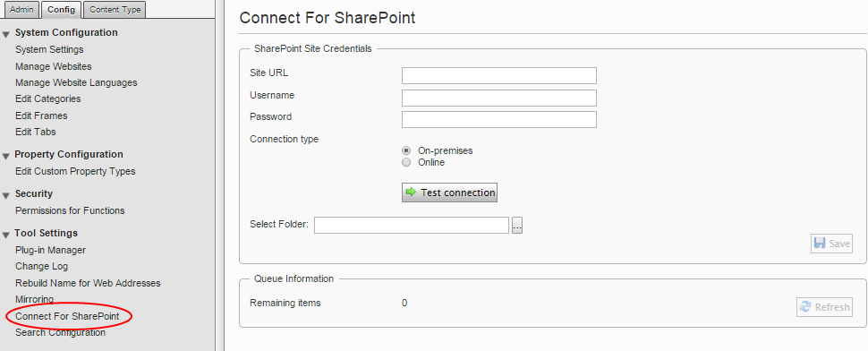
Task: Click the floppy disk Save icon
Action: (x=820, y=244)
